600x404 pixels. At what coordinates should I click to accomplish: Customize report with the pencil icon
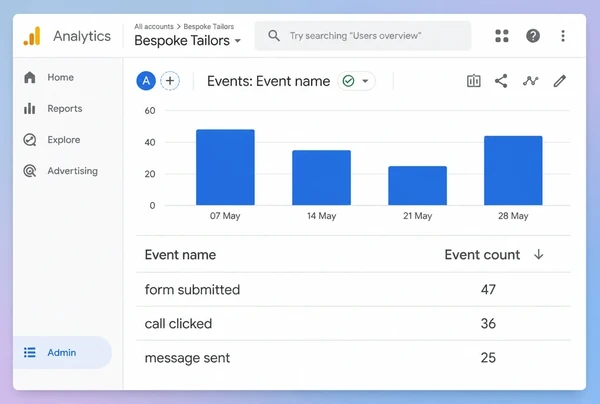(559, 81)
